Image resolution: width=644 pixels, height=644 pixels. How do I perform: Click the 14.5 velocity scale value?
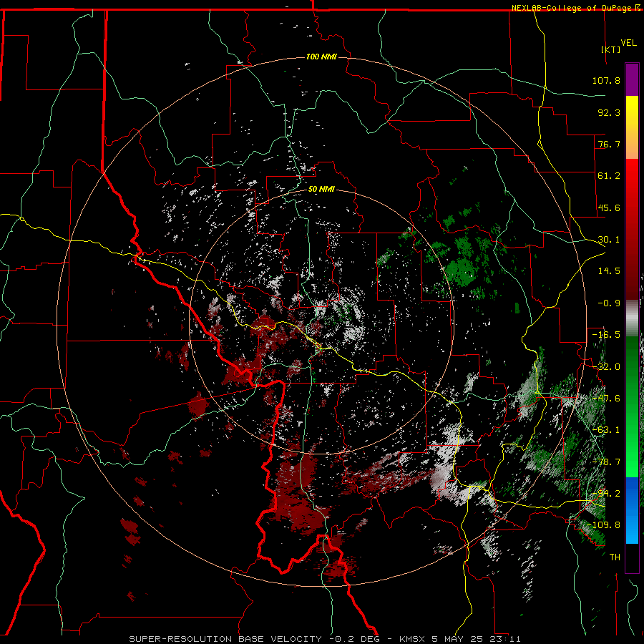pos(609,271)
